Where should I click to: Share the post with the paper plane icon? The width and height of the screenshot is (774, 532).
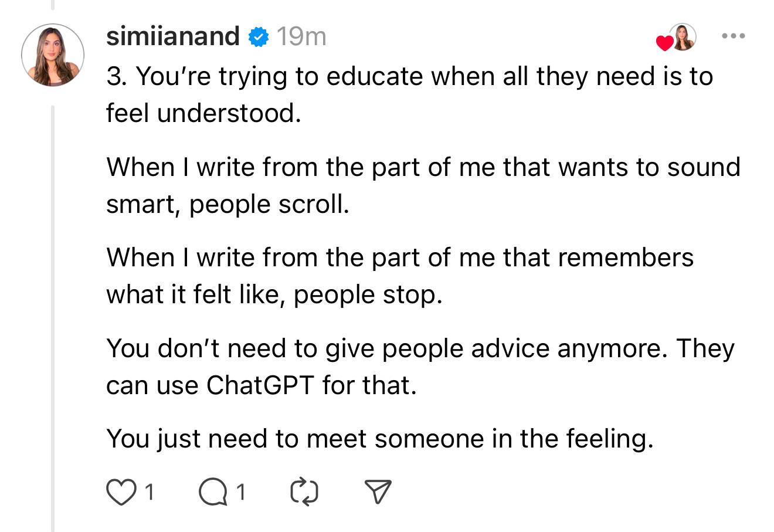click(x=378, y=492)
